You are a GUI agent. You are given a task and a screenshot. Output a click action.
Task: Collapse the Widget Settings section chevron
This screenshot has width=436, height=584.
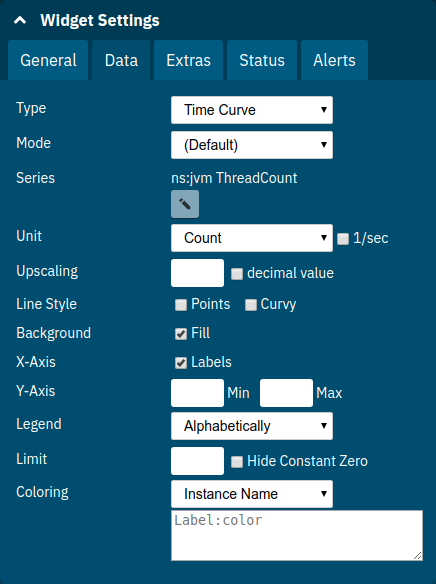click(x=20, y=20)
